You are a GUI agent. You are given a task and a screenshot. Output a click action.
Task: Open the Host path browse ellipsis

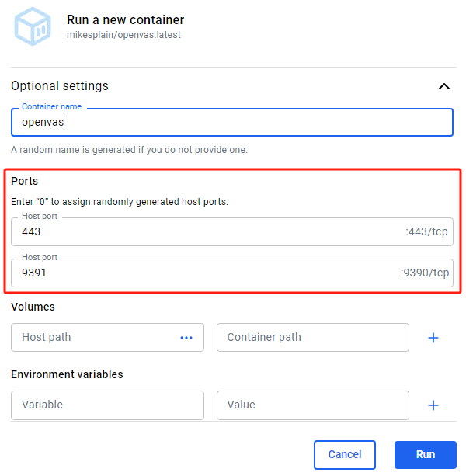tap(186, 338)
